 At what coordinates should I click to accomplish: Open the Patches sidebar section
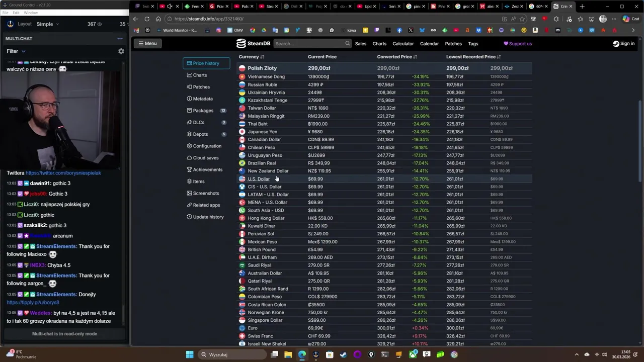click(198, 87)
